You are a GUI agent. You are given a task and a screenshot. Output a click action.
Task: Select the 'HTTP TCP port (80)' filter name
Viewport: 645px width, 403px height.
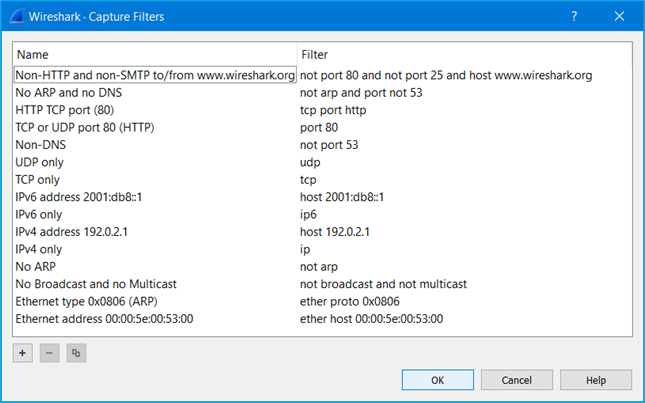65,110
